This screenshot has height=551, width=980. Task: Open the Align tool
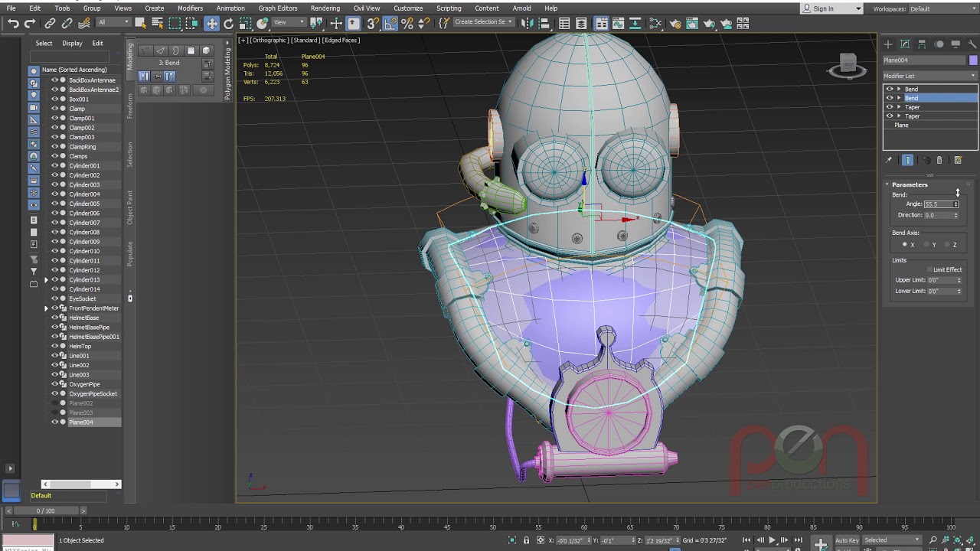point(544,23)
